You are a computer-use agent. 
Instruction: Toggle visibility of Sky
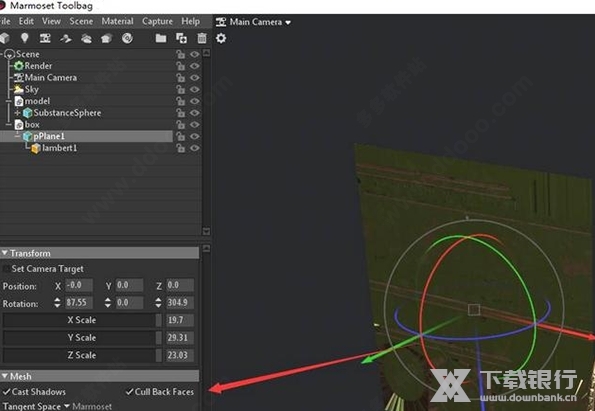pos(195,90)
